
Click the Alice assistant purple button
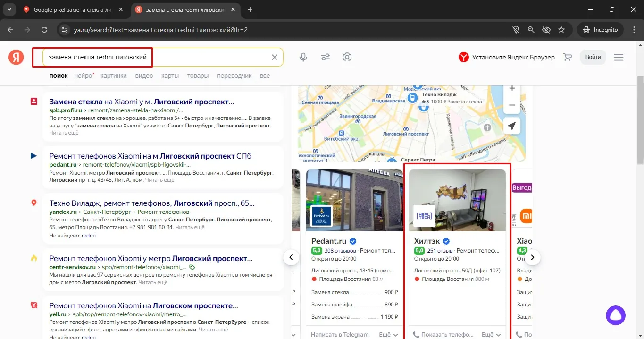pos(616,315)
